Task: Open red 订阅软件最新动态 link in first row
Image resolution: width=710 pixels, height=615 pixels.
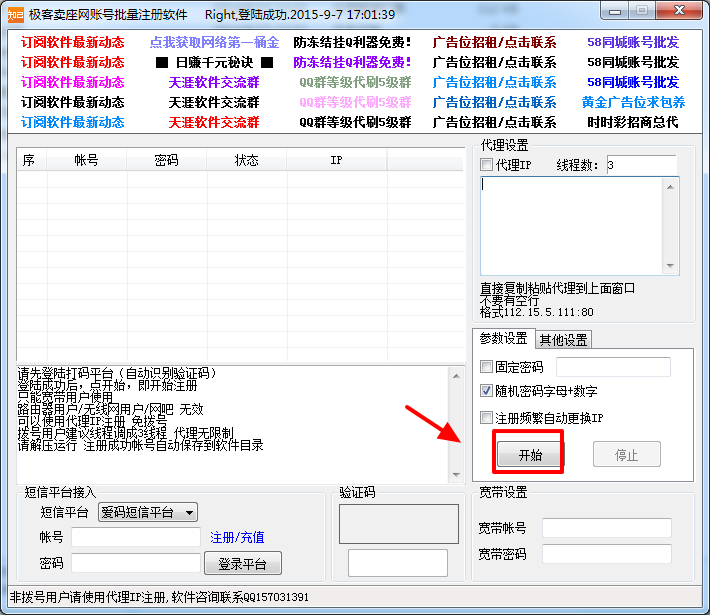Action: click(x=72, y=42)
